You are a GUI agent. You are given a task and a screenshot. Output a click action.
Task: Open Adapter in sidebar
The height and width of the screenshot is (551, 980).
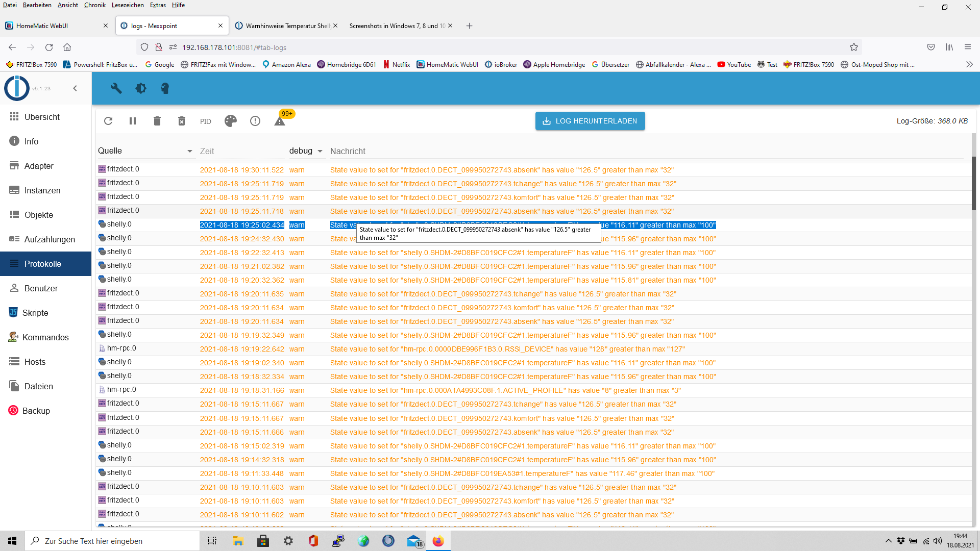[x=46, y=166]
